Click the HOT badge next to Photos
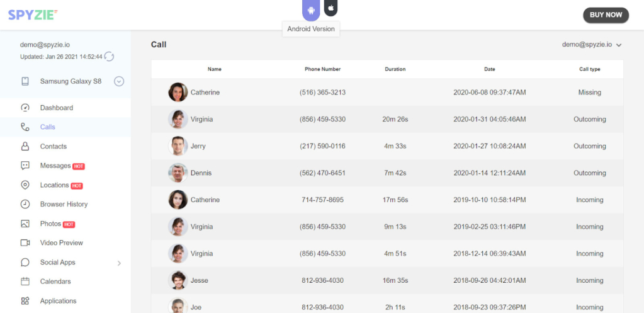 pos(69,225)
